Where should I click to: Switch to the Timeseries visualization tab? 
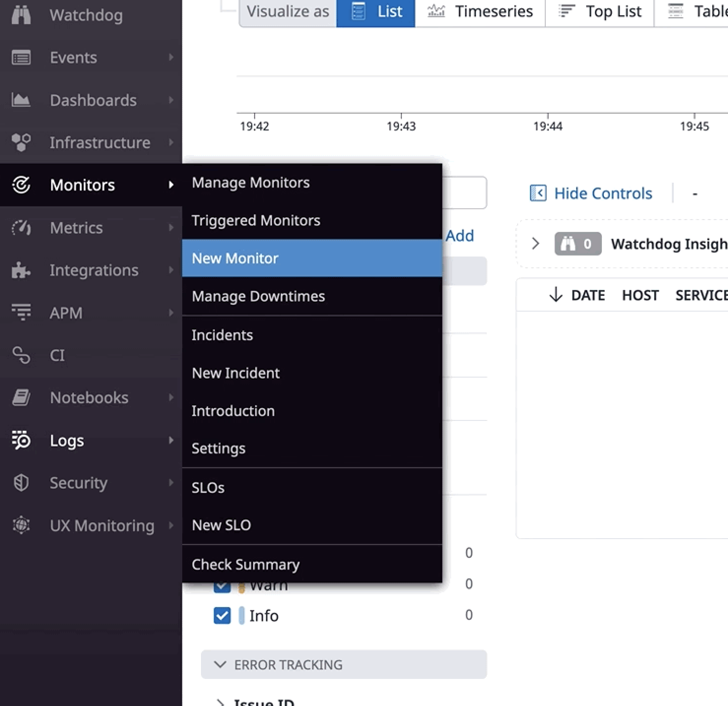(x=480, y=11)
